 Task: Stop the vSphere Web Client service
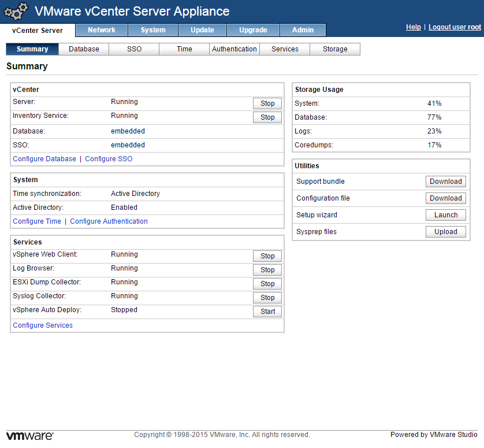[x=267, y=256]
